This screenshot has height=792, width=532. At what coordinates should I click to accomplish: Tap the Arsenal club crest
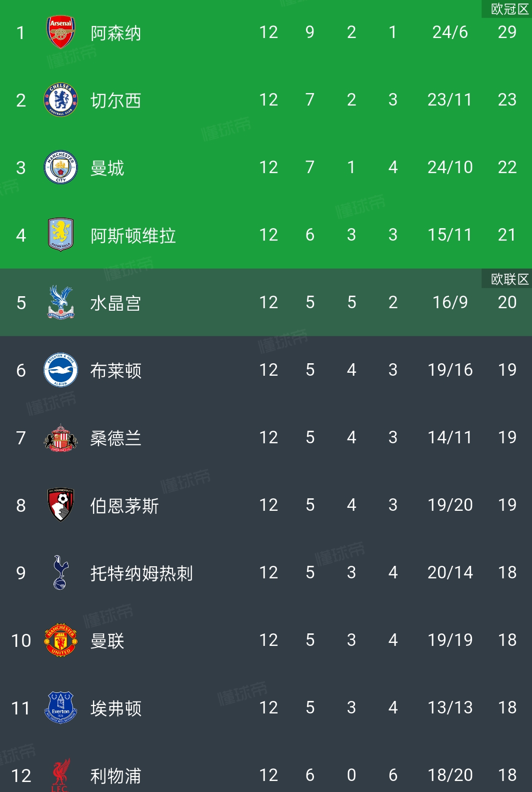point(60,33)
